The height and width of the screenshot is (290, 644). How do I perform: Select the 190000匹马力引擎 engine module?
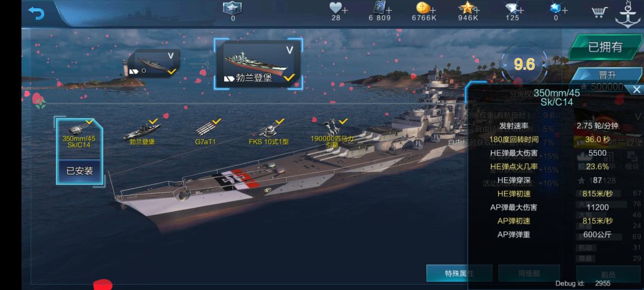click(333, 132)
